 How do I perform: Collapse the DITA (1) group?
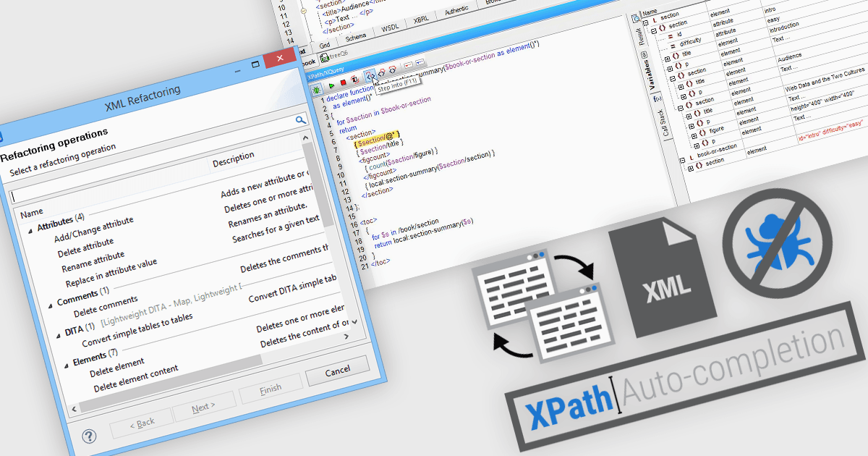(x=58, y=335)
